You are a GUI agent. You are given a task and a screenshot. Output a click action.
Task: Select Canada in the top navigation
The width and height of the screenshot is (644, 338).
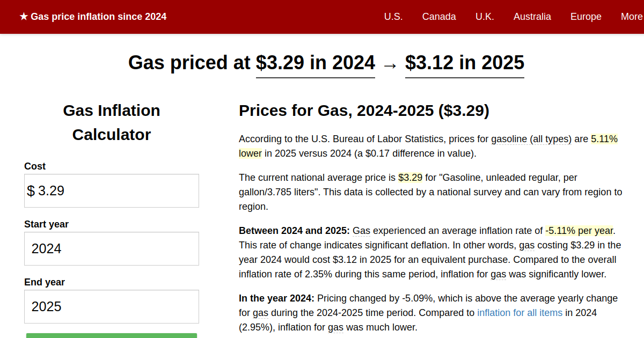click(439, 17)
